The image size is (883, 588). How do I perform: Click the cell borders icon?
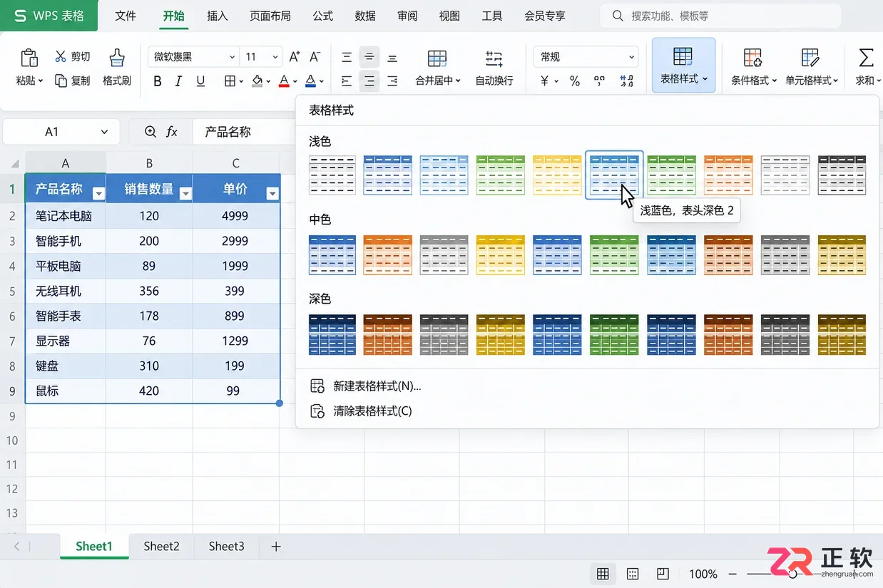[230, 81]
